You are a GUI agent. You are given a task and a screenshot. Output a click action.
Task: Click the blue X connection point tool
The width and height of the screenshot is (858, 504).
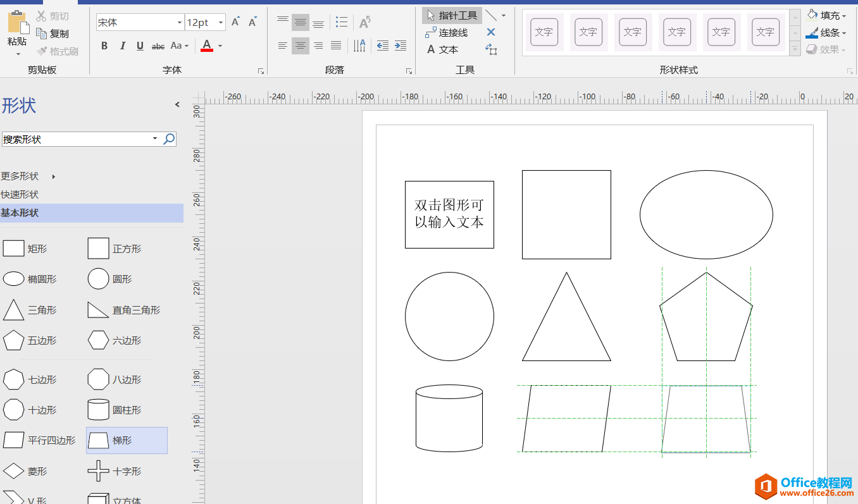491,32
